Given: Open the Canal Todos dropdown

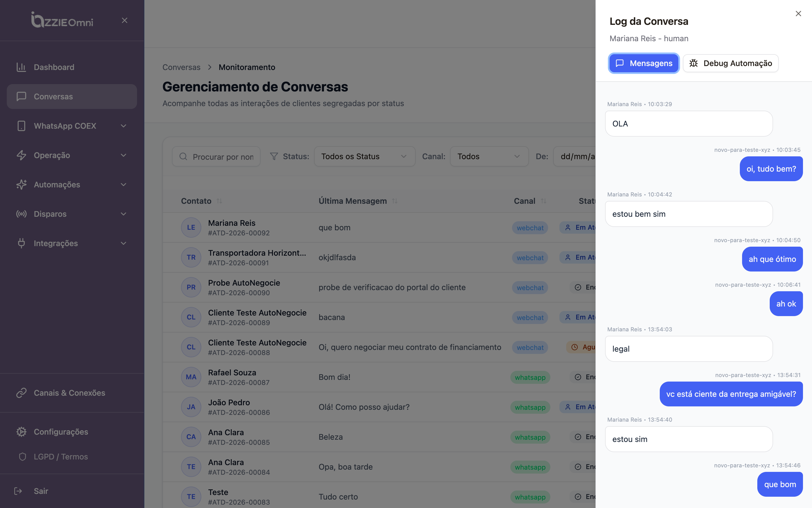Looking at the screenshot, I should pos(489,156).
